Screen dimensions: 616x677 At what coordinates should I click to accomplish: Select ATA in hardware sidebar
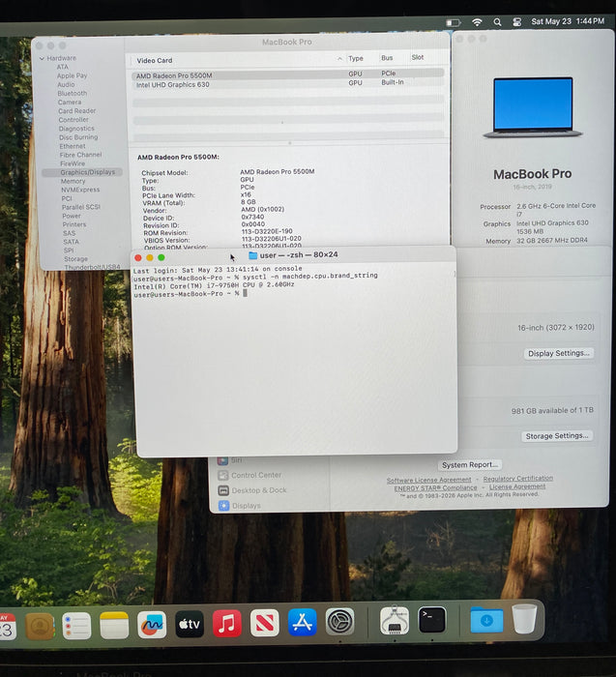tap(63, 67)
